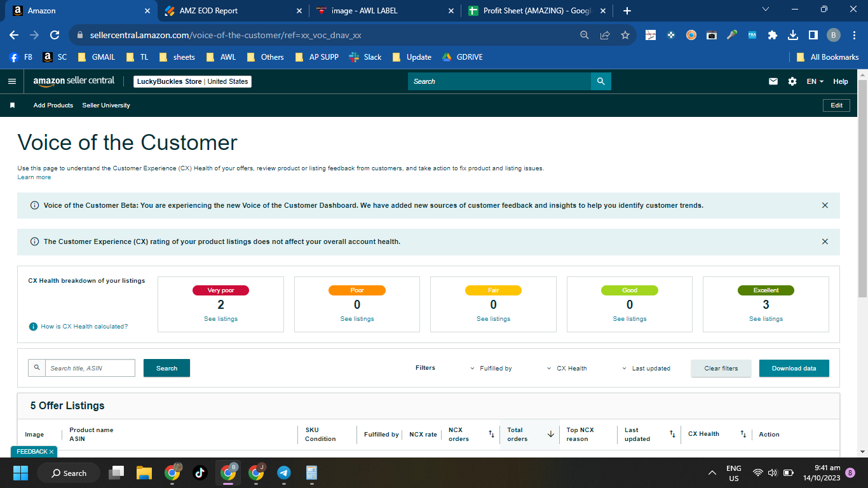Open the Slack bookmark

[365, 57]
